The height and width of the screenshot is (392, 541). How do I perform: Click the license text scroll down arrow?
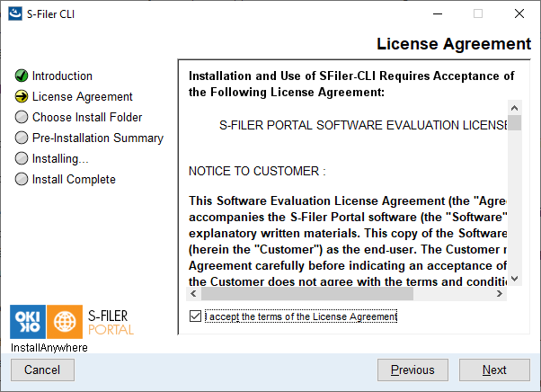click(514, 279)
